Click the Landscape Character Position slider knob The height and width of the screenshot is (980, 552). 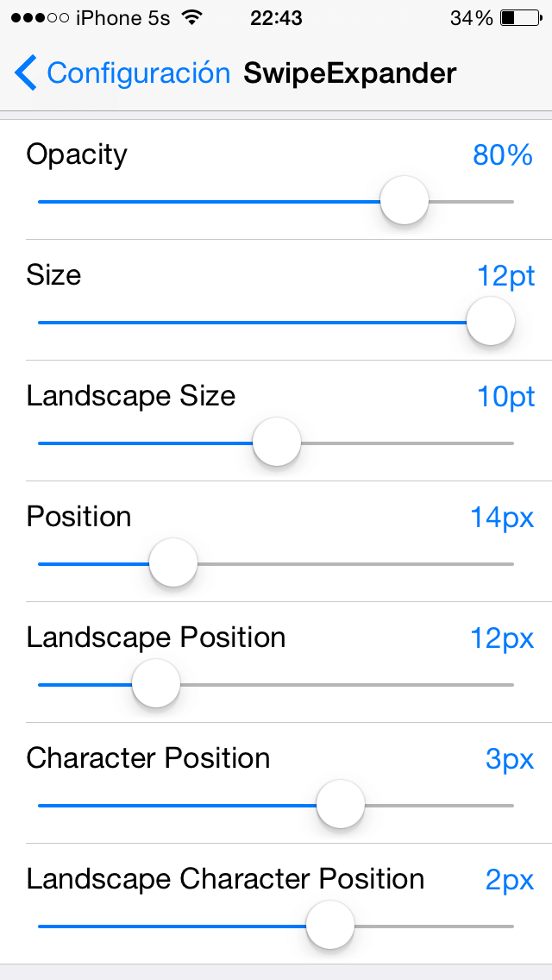click(x=330, y=926)
